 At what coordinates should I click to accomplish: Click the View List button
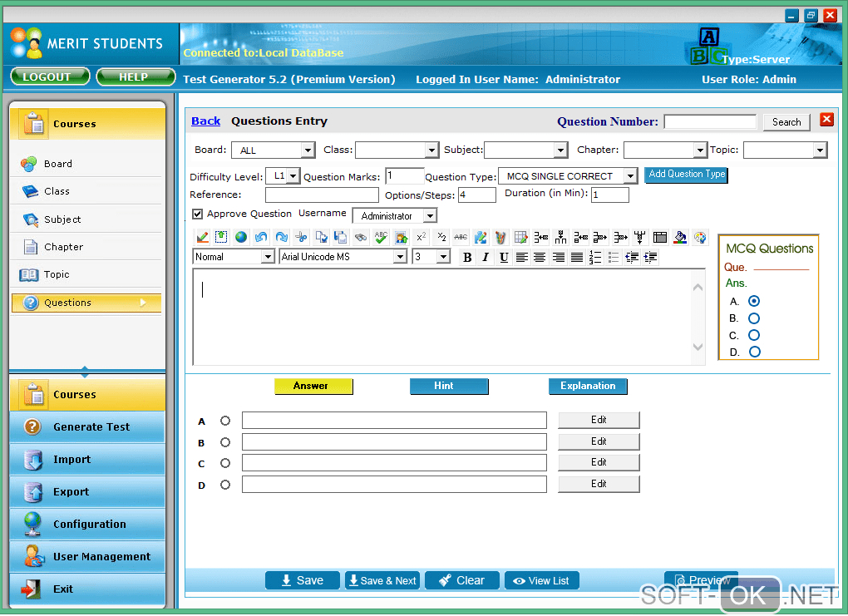pyautogui.click(x=542, y=581)
